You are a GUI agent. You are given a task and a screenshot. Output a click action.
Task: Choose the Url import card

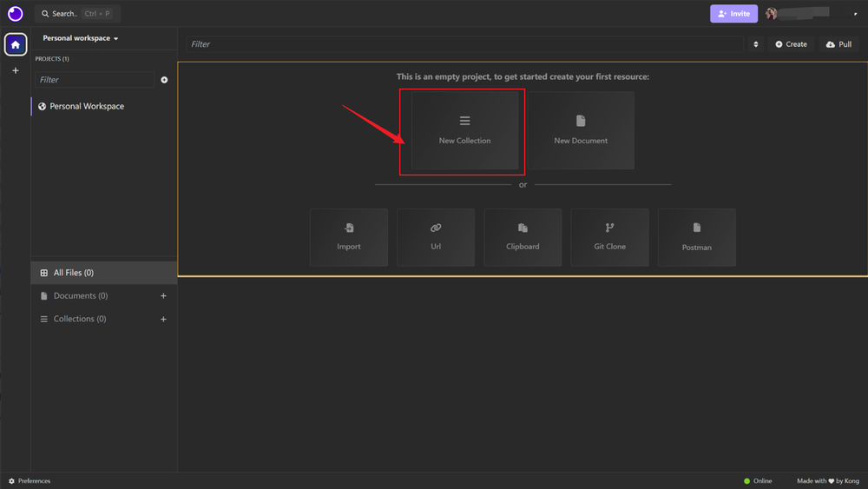pos(436,237)
